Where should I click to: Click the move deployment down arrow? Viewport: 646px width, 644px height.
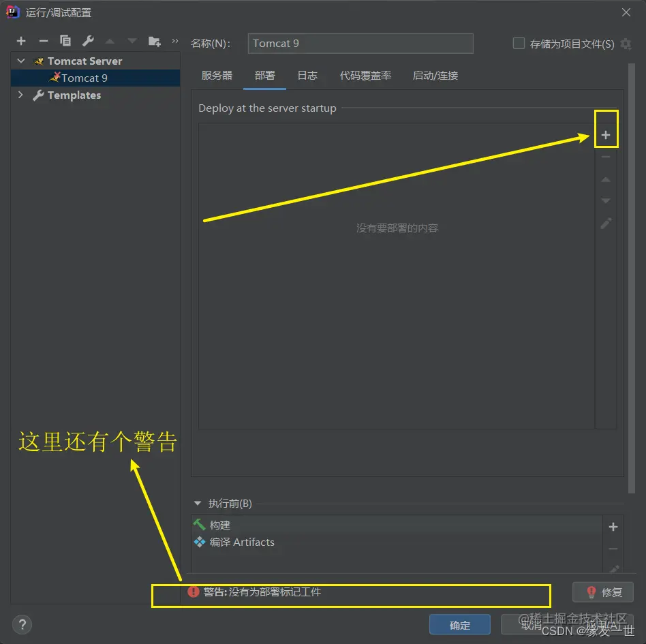(606, 200)
